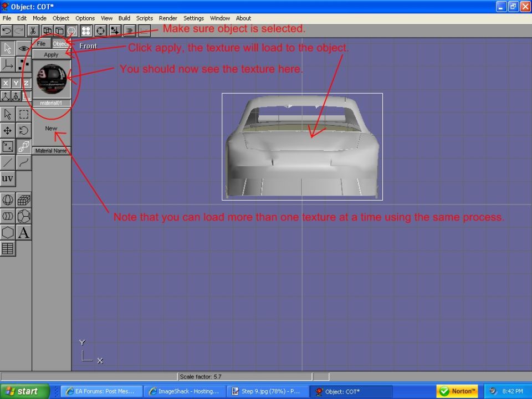Viewport: 532px width, 399px height.
Task: Choose the dashed-rectangle drag select tool
Action: (x=24, y=114)
